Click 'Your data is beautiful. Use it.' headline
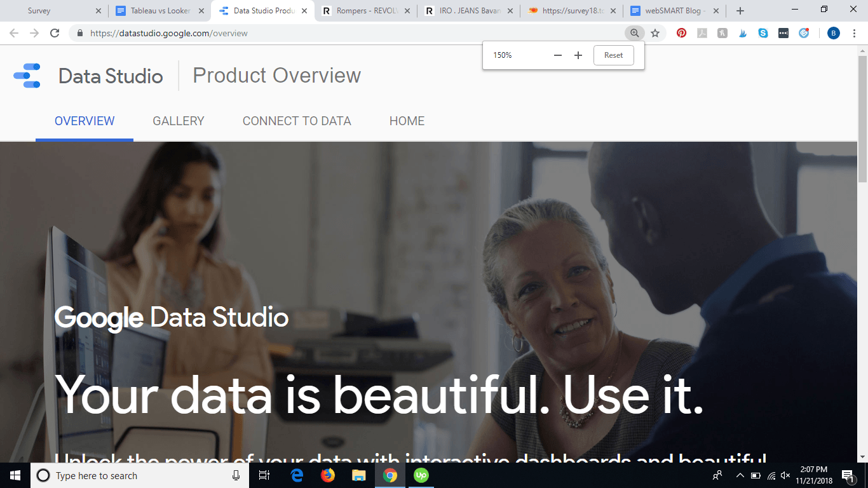Image resolution: width=868 pixels, height=488 pixels. (379, 394)
